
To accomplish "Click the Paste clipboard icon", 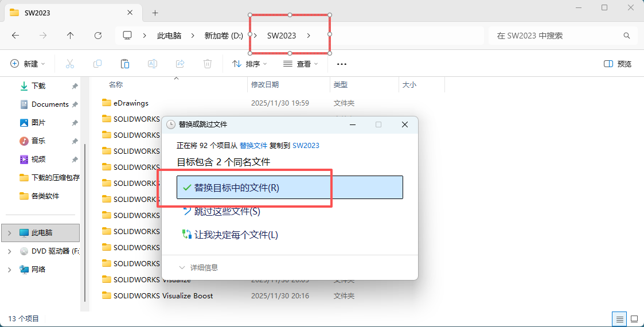I will (x=125, y=64).
